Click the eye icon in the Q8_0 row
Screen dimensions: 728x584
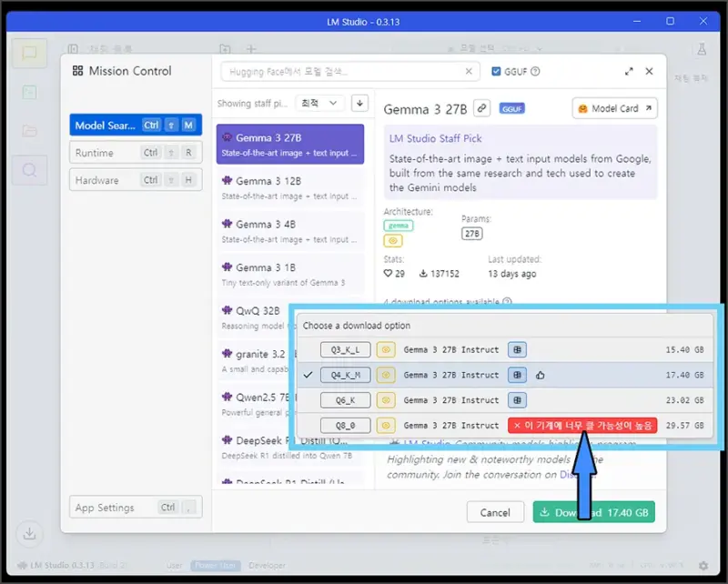386,425
